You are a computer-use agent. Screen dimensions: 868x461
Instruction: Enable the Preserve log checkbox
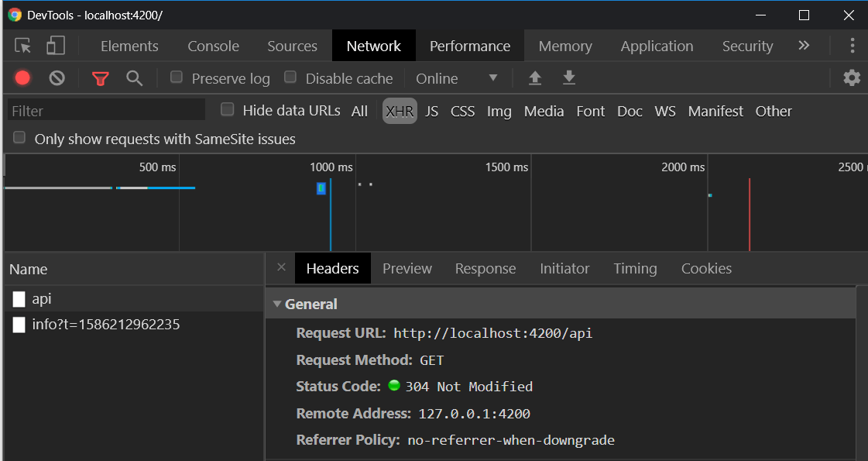177,77
